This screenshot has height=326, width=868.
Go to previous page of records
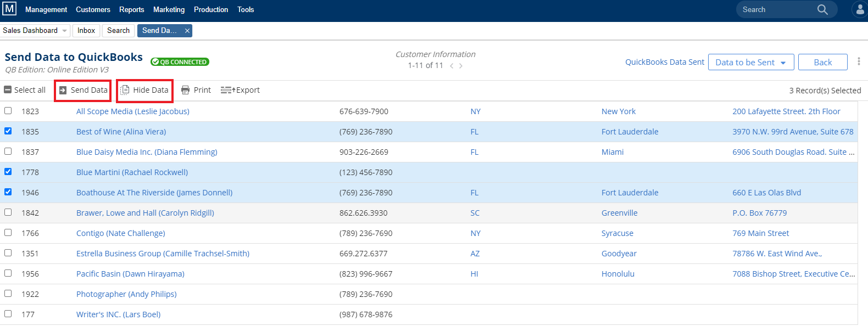452,66
